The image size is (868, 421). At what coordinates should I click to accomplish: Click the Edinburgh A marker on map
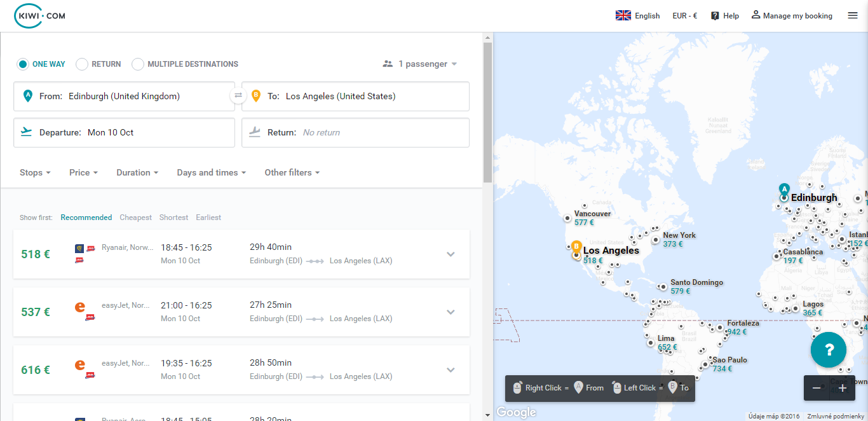(x=784, y=190)
